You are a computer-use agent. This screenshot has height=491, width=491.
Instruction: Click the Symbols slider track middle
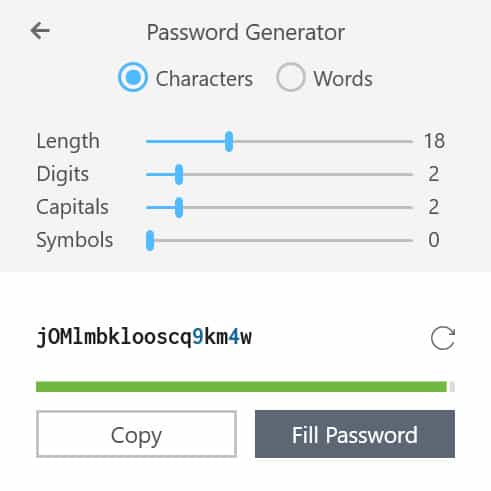tap(279, 240)
